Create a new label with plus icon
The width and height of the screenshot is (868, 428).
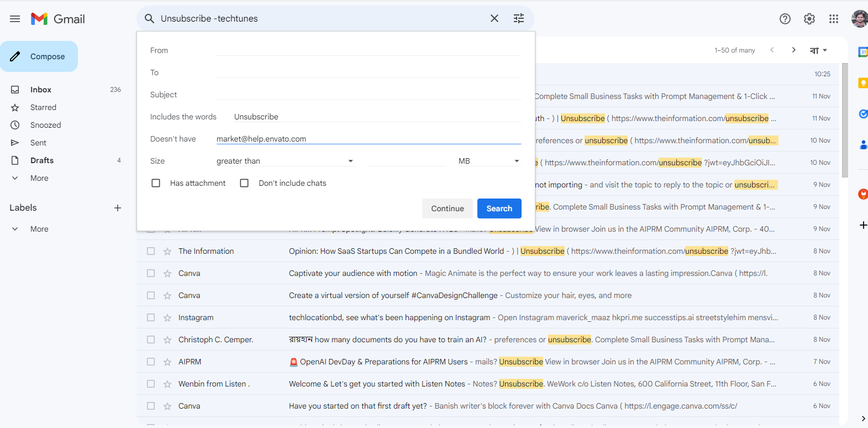click(117, 208)
